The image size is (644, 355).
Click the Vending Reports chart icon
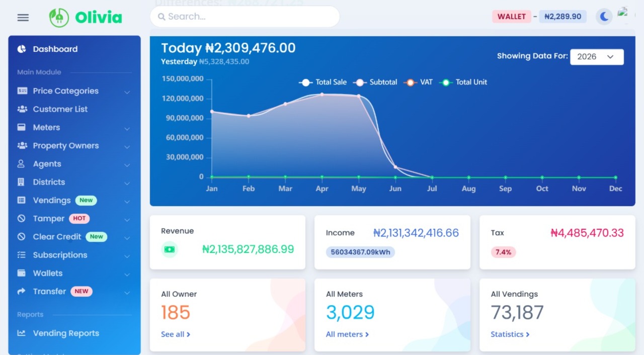click(x=21, y=333)
